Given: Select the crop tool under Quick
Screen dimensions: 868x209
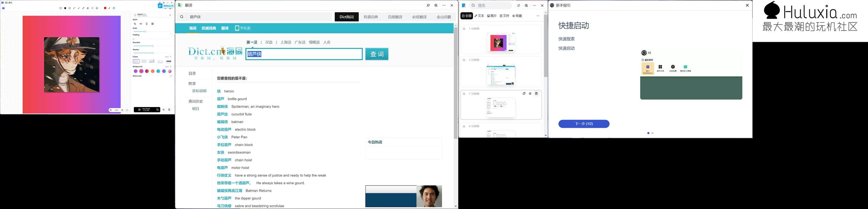Looking at the screenshot, I should [x=135, y=24].
